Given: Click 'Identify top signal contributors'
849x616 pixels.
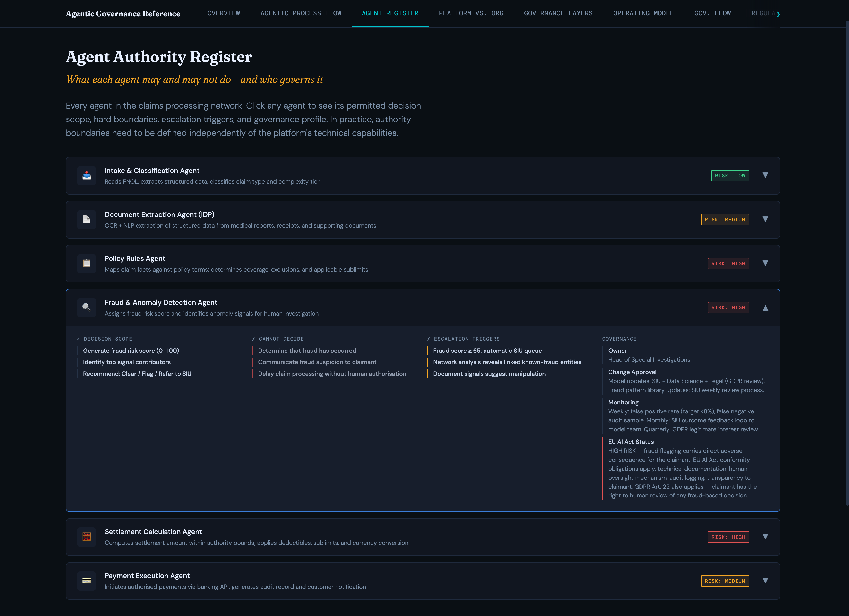Looking at the screenshot, I should point(127,362).
